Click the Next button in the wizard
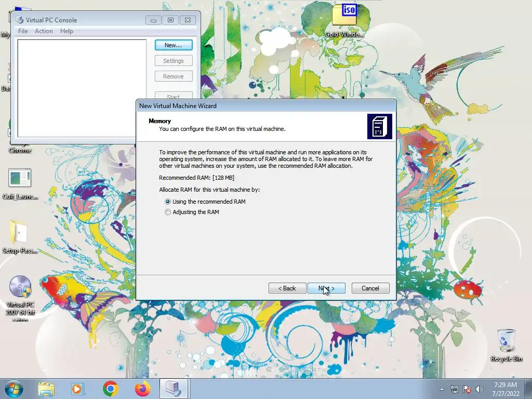 tap(326, 288)
